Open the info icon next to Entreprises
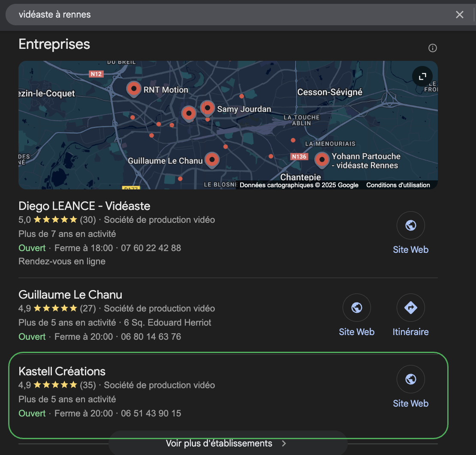476x455 pixels. pyautogui.click(x=432, y=48)
